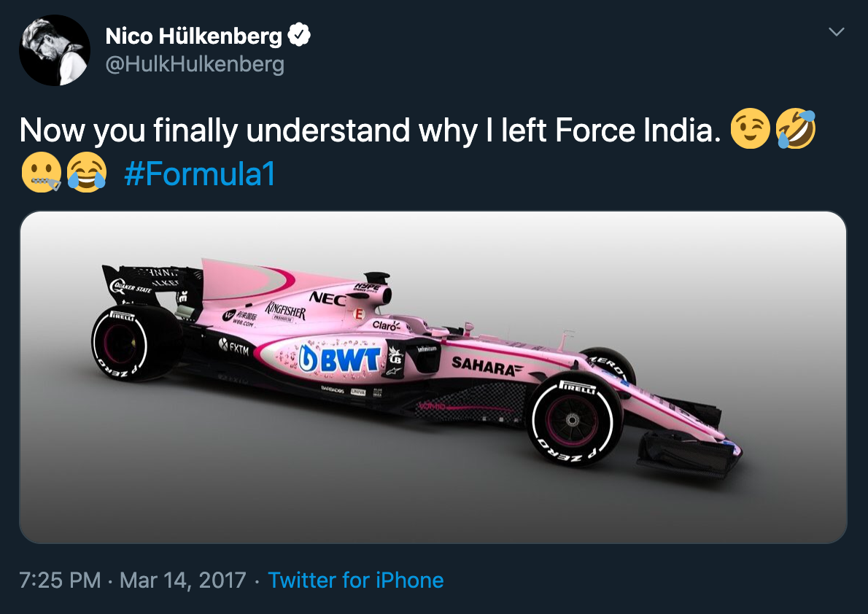868x614 pixels.
Task: Click the NEC logo on the engine cover
Action: 327,298
